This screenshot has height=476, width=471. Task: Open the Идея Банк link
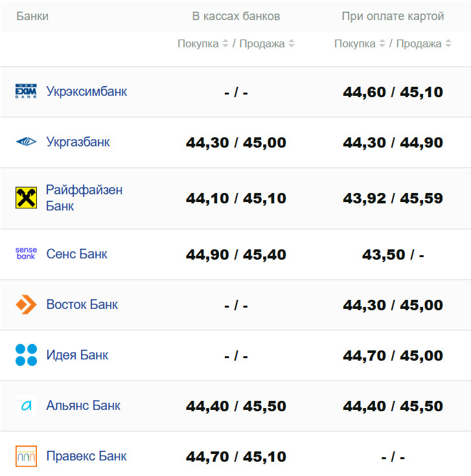78,355
